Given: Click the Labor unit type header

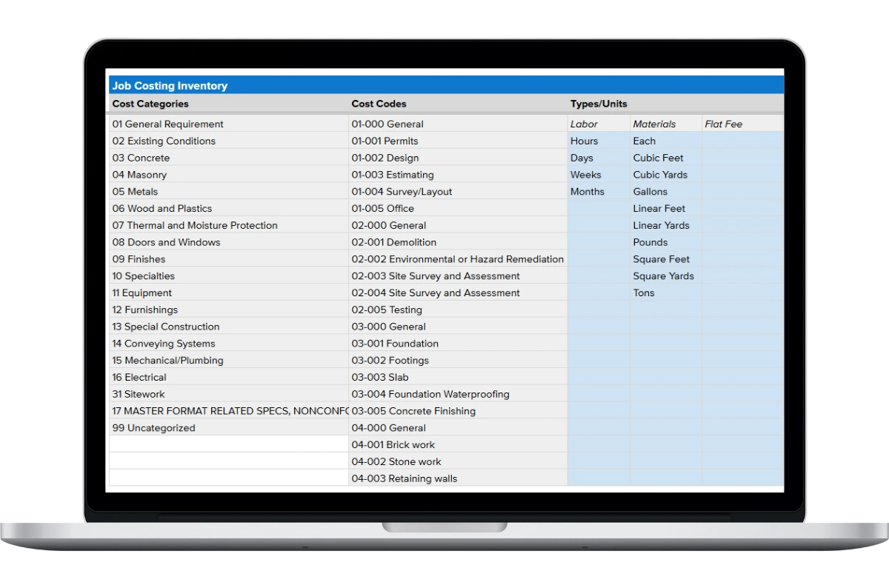Looking at the screenshot, I should point(599,124).
